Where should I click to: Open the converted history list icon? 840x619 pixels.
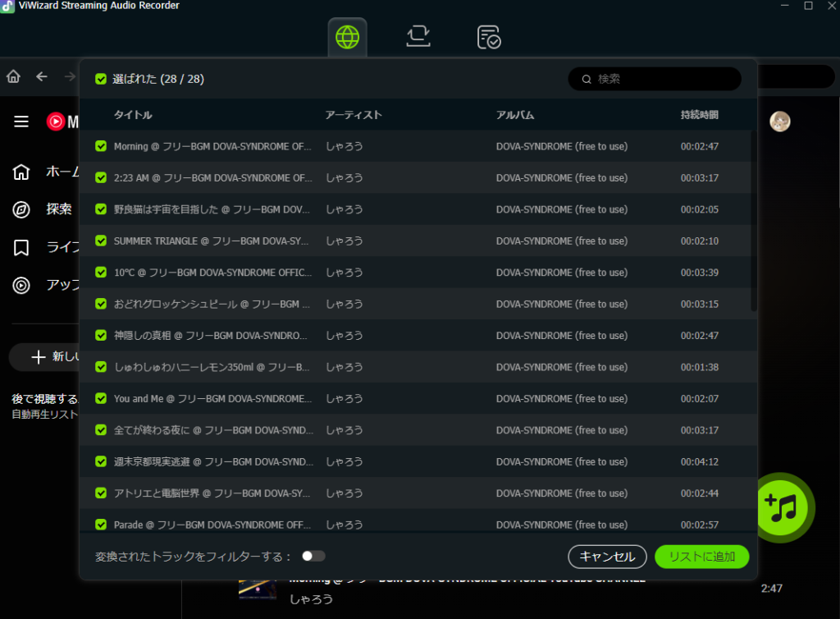pyautogui.click(x=489, y=37)
